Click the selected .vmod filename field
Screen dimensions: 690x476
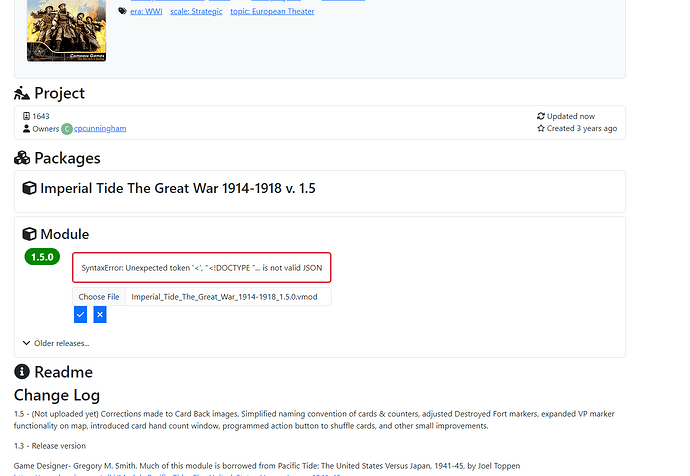[228, 297]
